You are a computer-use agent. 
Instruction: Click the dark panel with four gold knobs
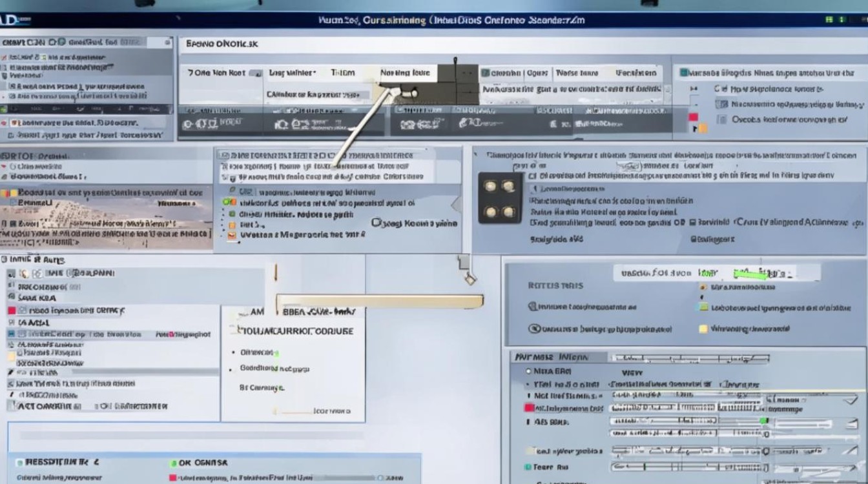point(499,198)
